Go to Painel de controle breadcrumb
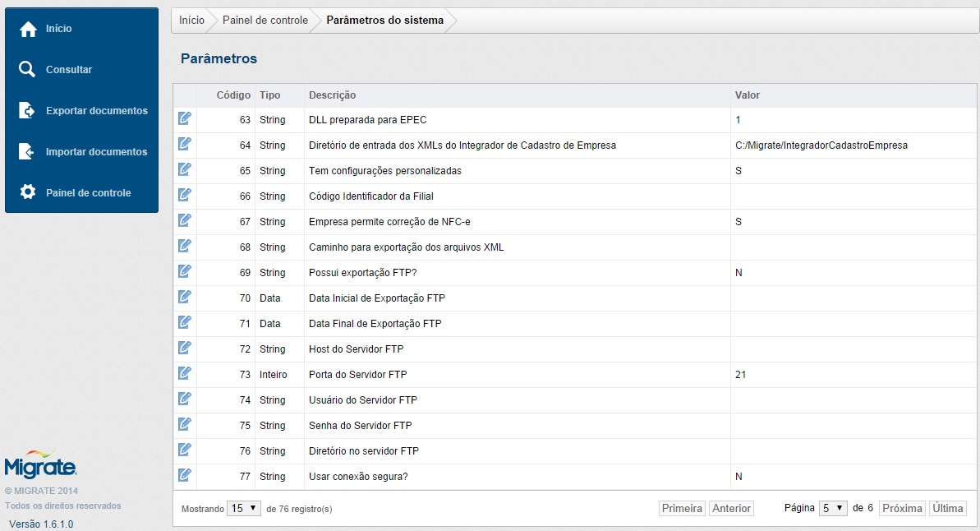This screenshot has width=980, height=531. pyautogui.click(x=265, y=20)
